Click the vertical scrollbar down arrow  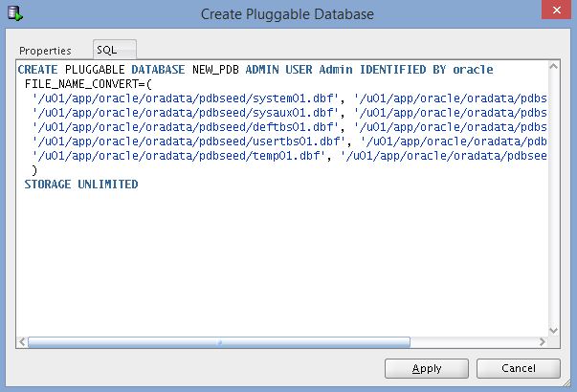click(553, 330)
